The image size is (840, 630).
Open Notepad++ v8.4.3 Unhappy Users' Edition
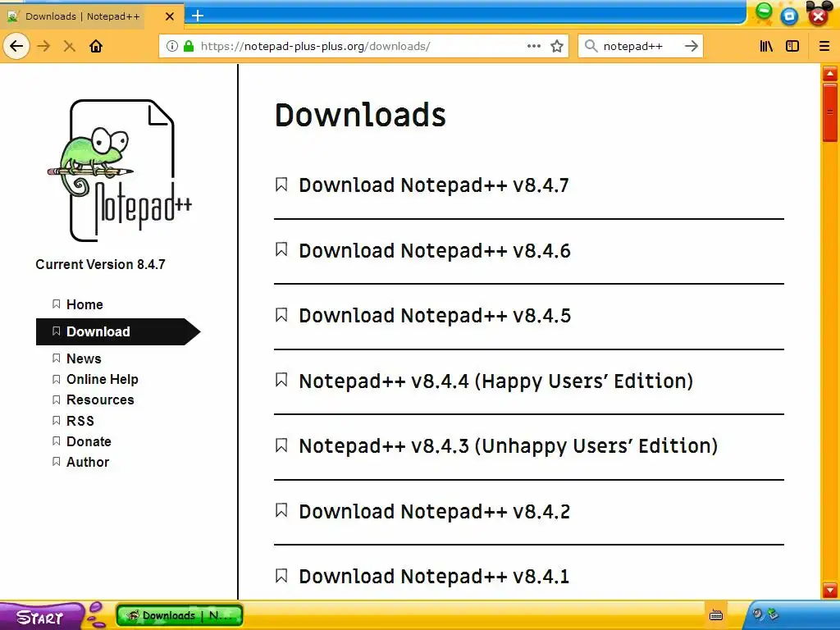(508, 446)
